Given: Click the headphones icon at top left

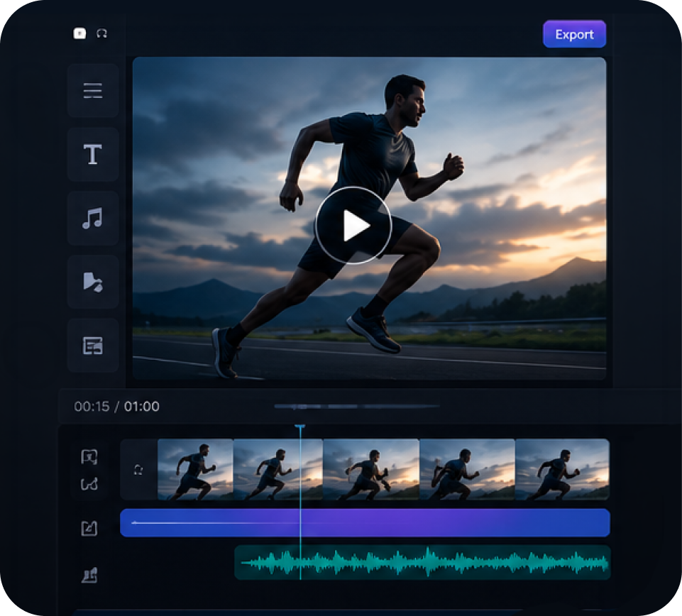Looking at the screenshot, I should (x=101, y=33).
